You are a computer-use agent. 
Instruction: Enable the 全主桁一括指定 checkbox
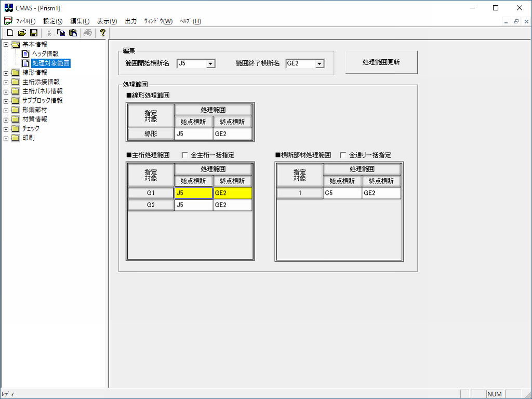(184, 155)
